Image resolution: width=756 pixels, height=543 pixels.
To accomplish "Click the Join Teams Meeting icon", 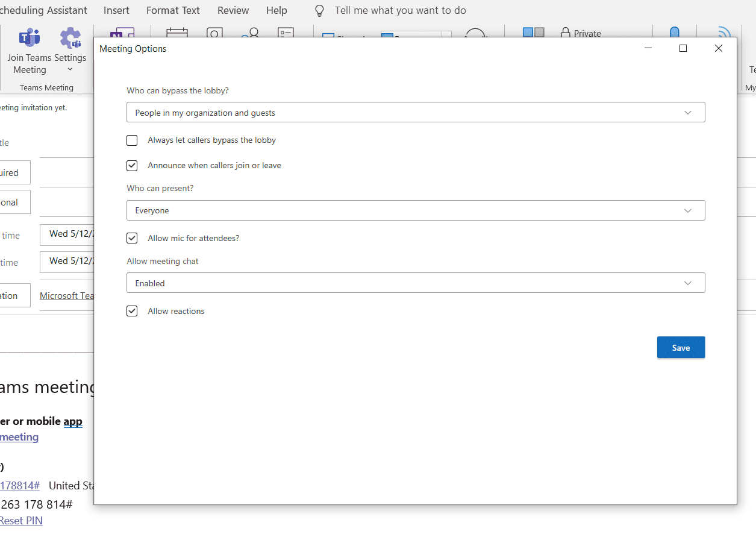I will pos(29,39).
